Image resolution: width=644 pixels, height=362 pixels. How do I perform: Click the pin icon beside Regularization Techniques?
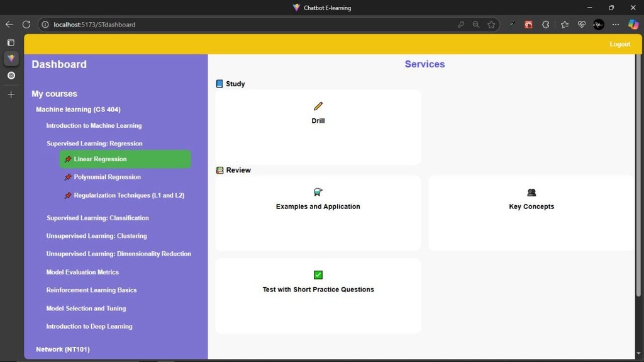[68, 196]
